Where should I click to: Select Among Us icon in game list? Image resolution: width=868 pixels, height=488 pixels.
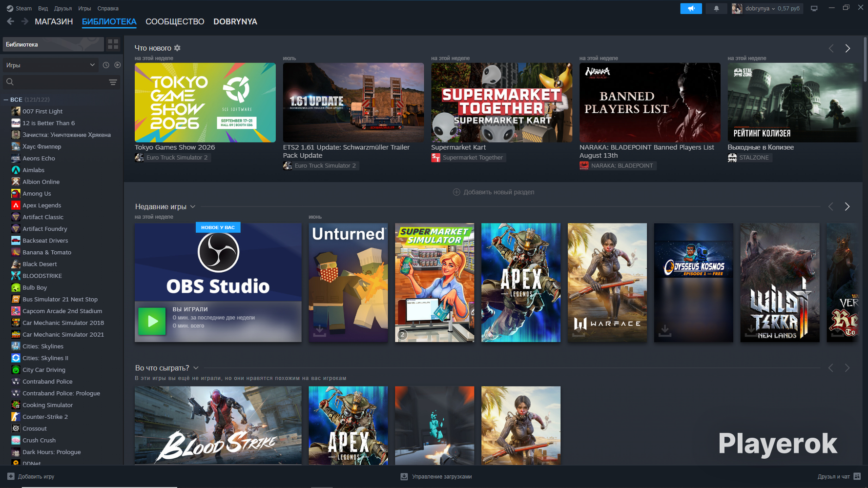(x=16, y=193)
